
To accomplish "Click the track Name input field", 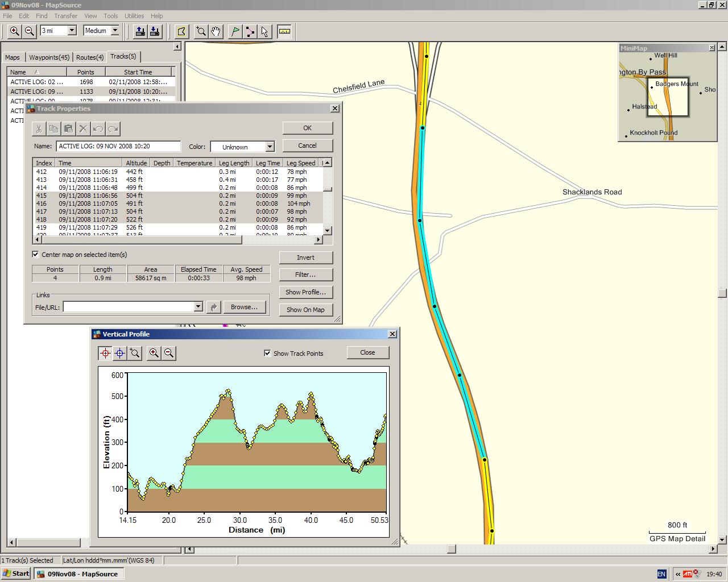I will coord(118,146).
